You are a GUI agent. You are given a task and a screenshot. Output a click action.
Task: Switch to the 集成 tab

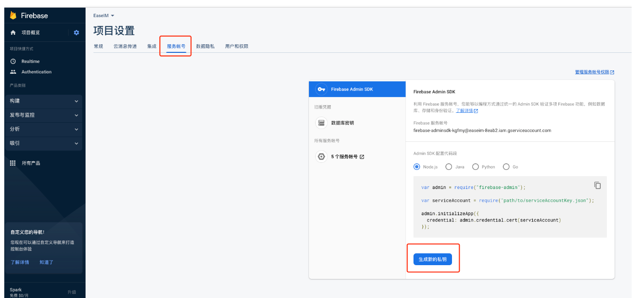152,46
